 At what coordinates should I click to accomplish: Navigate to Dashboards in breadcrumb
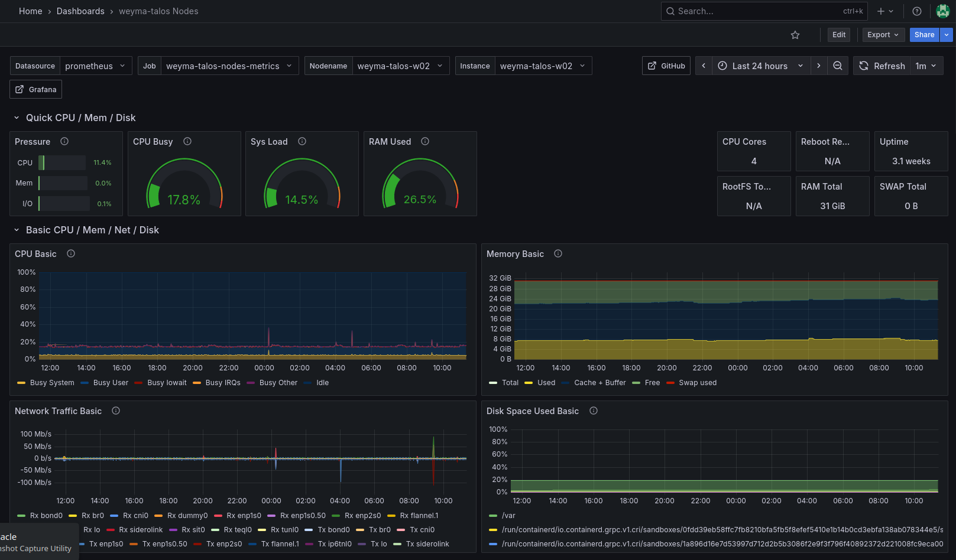pyautogui.click(x=80, y=11)
